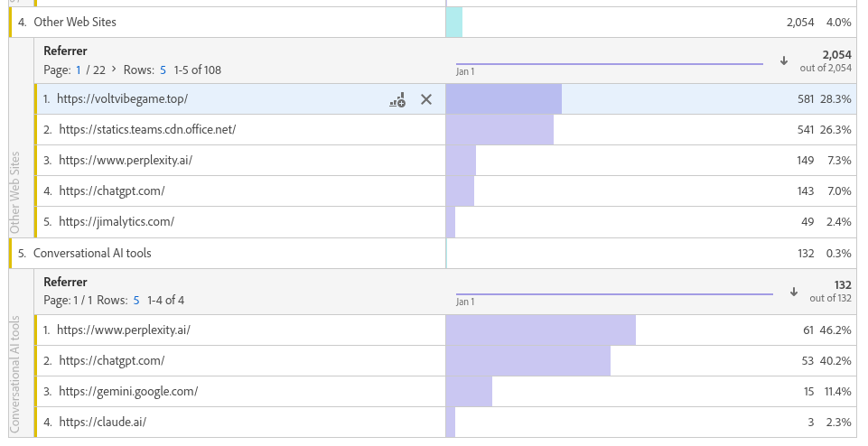The image size is (868, 446).
Task: Open the Rows dropdown in the 1-4 of 4 table
Action: tap(136, 300)
